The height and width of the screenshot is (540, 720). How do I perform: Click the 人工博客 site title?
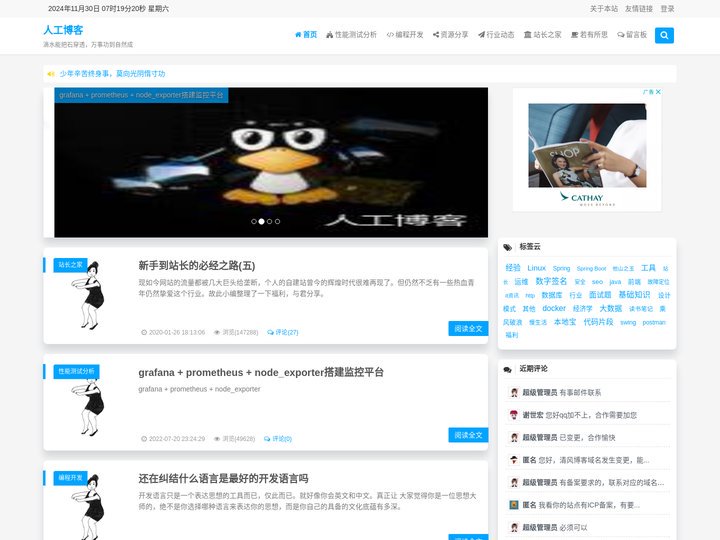pos(63,30)
